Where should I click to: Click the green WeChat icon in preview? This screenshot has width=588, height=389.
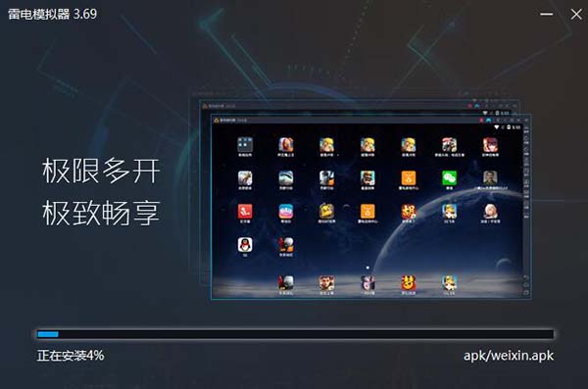(x=449, y=177)
